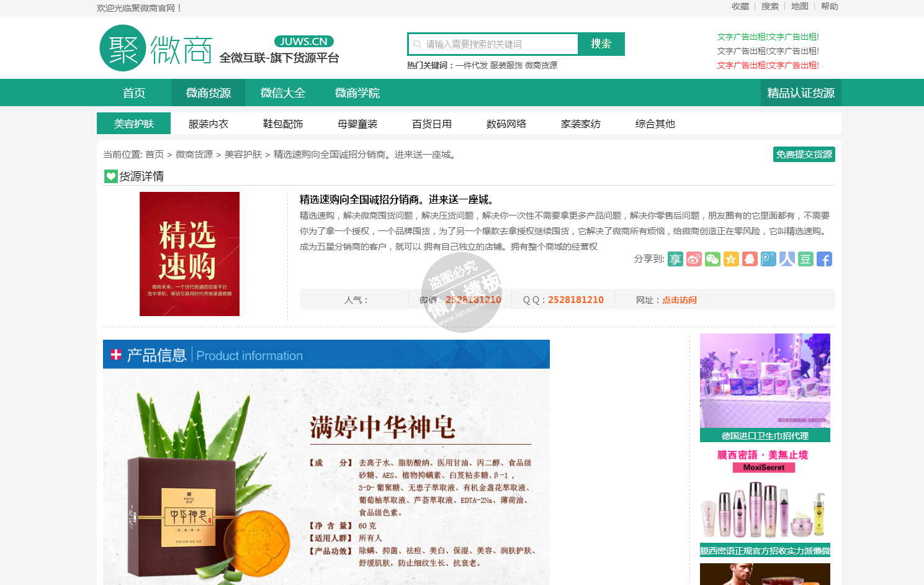Click the gray middle text ad link

point(768,51)
